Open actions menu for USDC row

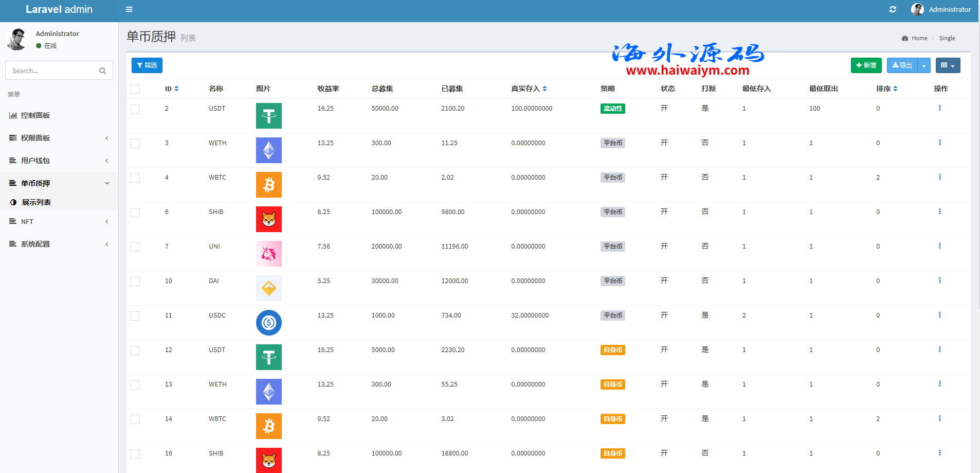(939, 315)
